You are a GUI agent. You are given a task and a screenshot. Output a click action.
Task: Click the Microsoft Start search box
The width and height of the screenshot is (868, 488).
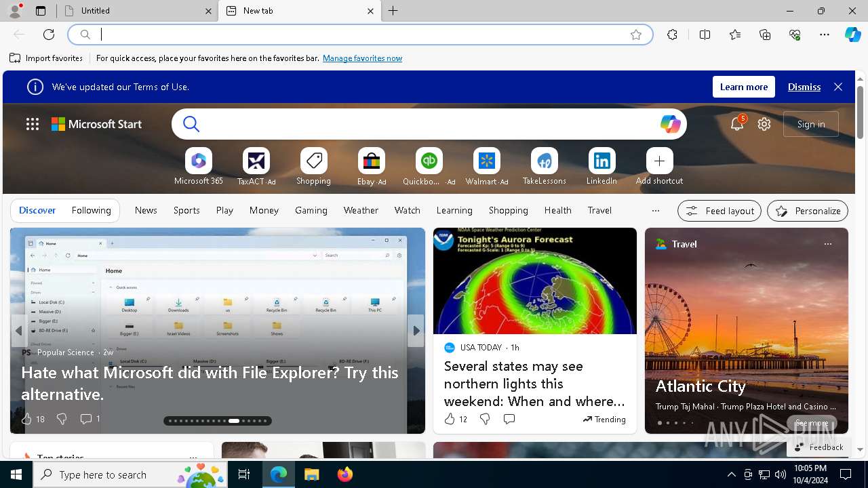tap(429, 124)
